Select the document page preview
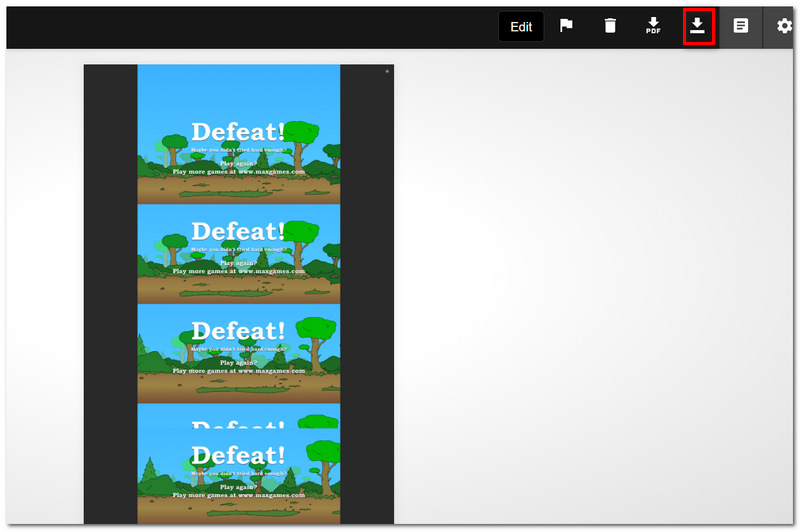Viewport: 800px width, 531px height. coord(239,294)
